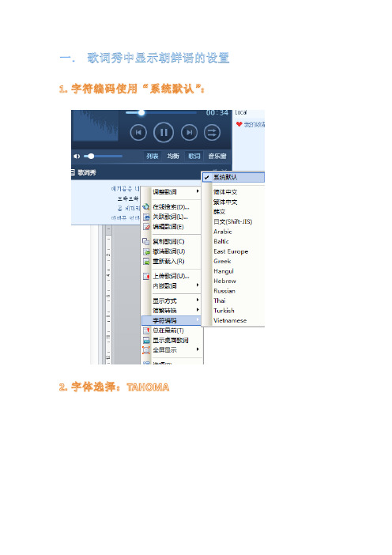The height and width of the screenshot is (555, 392).
Task: Select Russian encoding
Action: pyautogui.click(x=233, y=291)
